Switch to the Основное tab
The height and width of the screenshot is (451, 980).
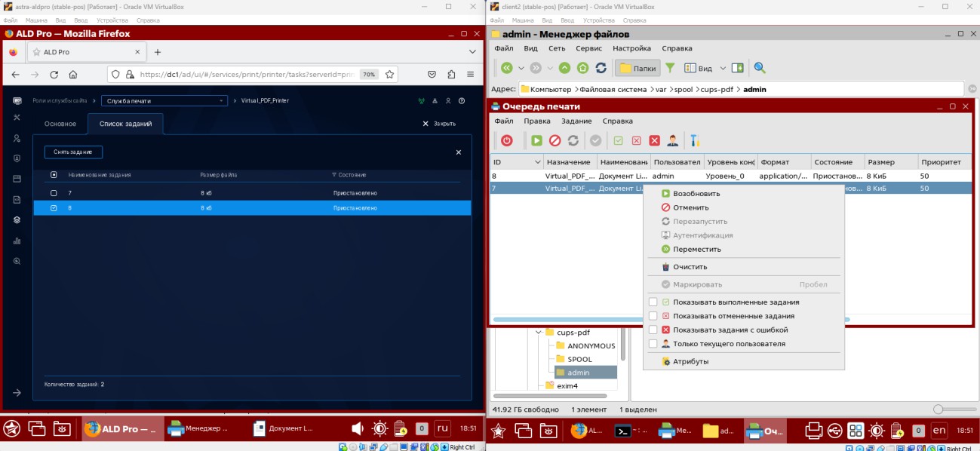(60, 124)
